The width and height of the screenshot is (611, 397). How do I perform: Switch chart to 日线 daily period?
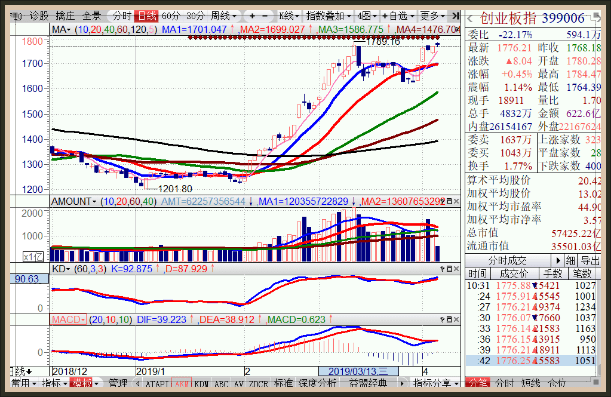pyautogui.click(x=146, y=16)
